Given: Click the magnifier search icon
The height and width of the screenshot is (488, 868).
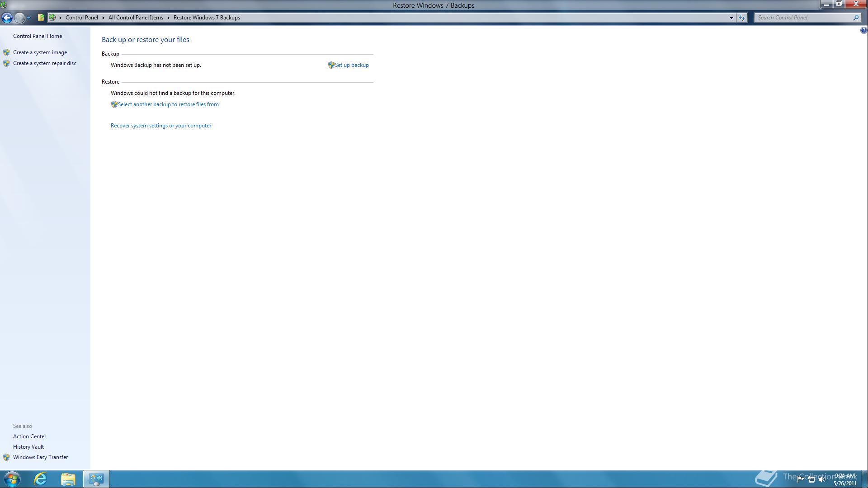Looking at the screenshot, I should pos(856,18).
